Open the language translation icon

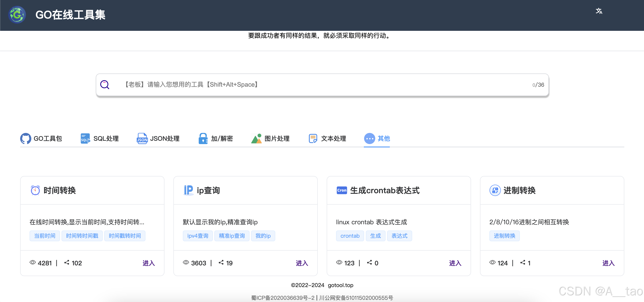[x=599, y=11]
